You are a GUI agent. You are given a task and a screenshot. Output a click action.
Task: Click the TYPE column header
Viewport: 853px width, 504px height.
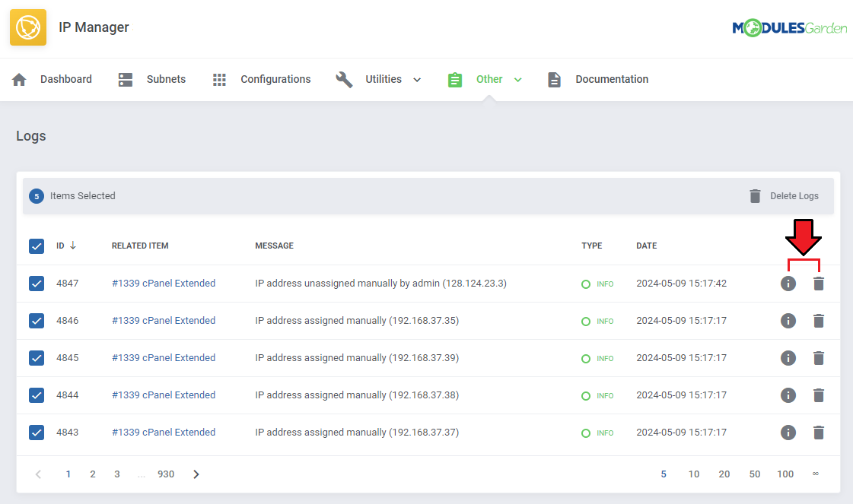[x=592, y=246]
